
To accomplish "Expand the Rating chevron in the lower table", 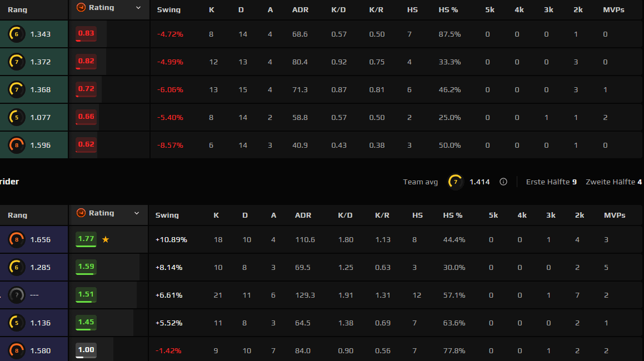I will [x=137, y=213].
